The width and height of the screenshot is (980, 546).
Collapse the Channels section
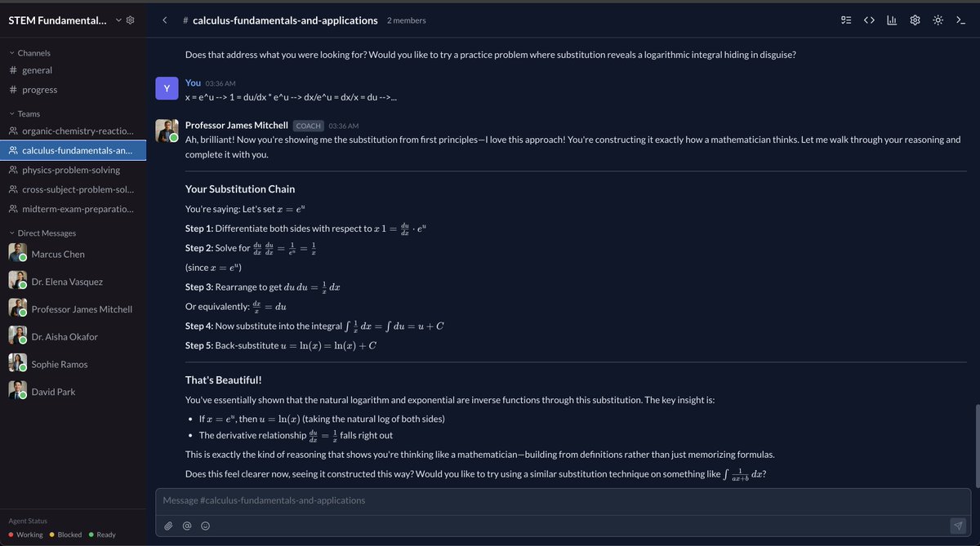(x=34, y=53)
